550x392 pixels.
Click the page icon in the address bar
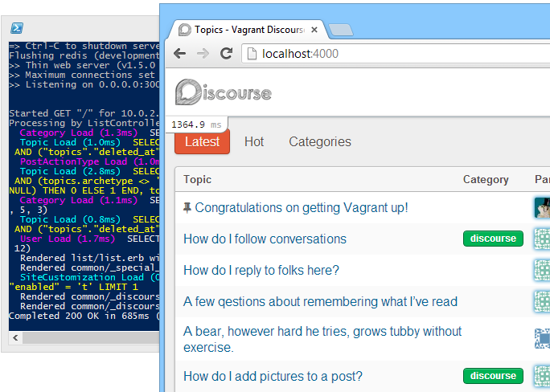(x=252, y=54)
